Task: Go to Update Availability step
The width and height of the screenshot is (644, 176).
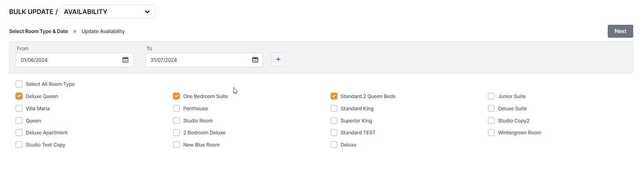Action: pyautogui.click(x=103, y=32)
